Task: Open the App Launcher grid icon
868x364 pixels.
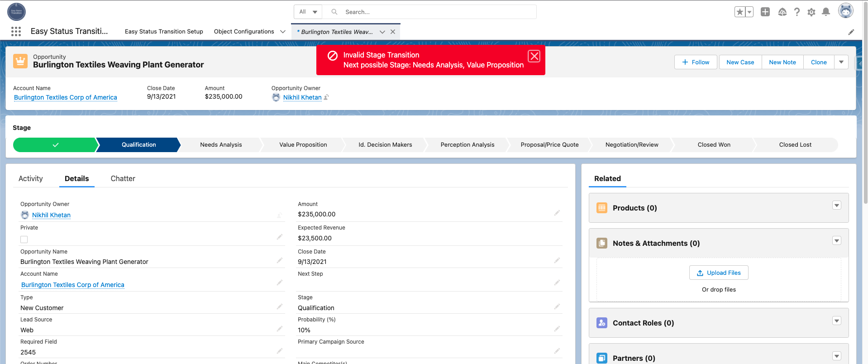Action: pos(16,31)
